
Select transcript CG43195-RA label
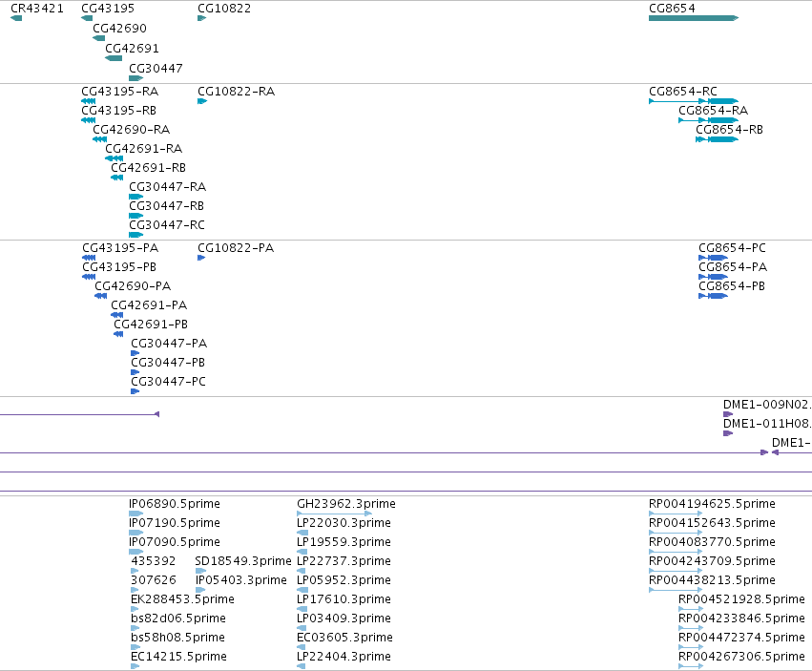120,92
